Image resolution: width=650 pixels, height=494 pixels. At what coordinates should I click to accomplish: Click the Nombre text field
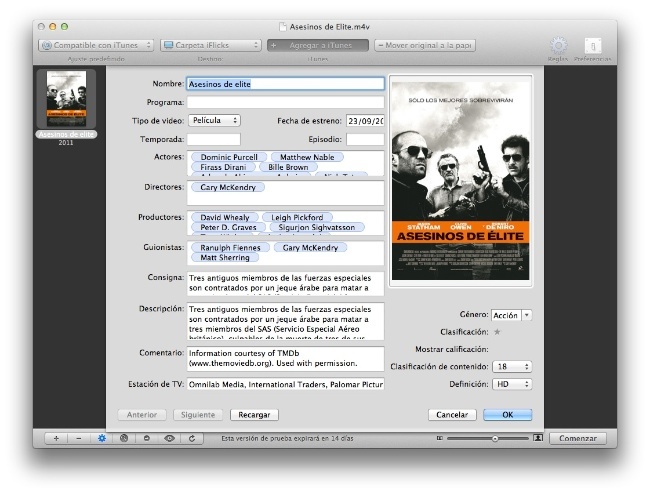(286, 84)
